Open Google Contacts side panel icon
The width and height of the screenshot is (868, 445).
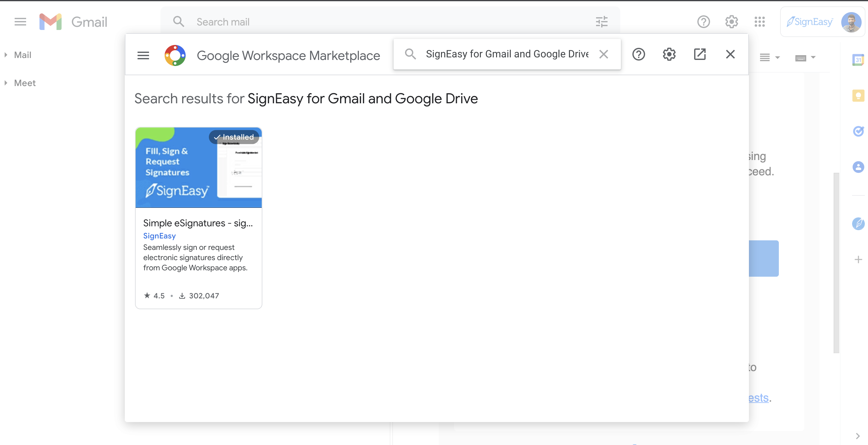[858, 167]
